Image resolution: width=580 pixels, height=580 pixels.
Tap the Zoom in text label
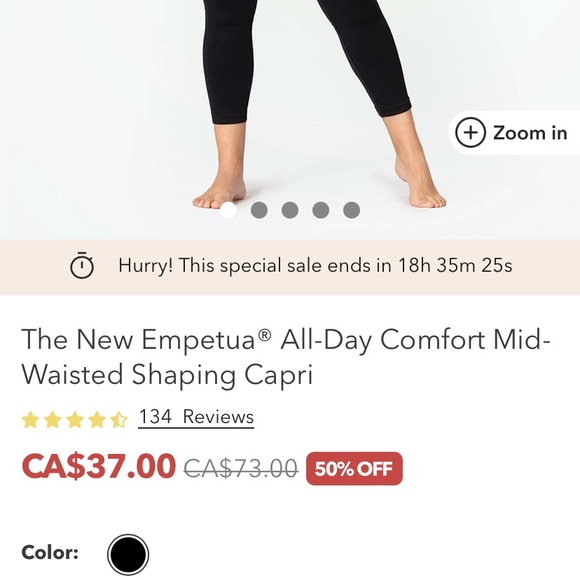click(x=530, y=133)
